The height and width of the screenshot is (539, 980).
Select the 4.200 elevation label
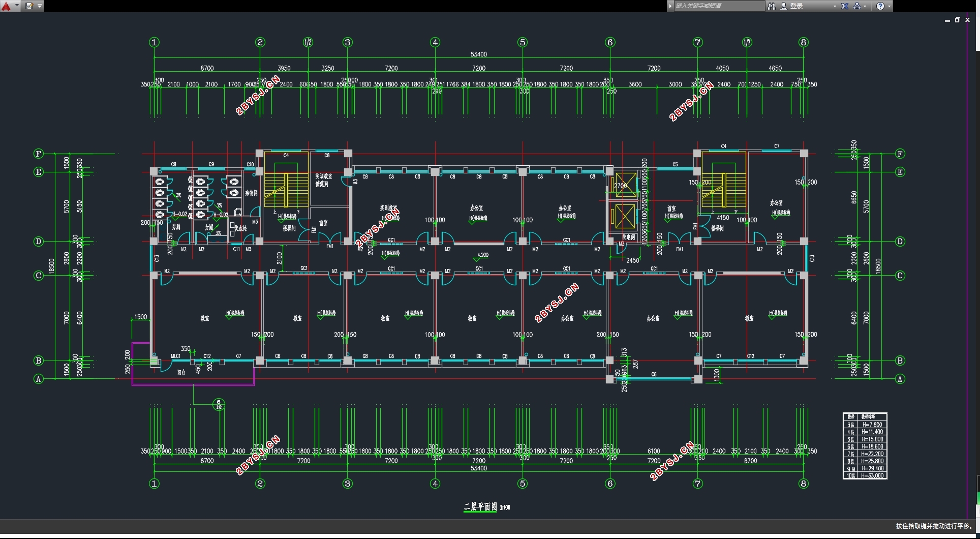[483, 255]
